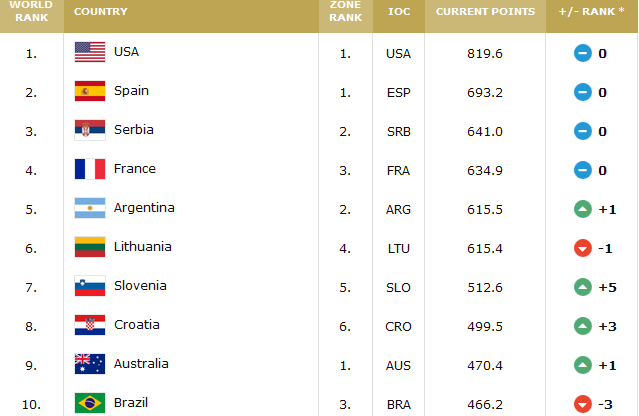This screenshot has width=639, height=416.
Task: Click the Lithuania flag icon
Action: (90, 247)
